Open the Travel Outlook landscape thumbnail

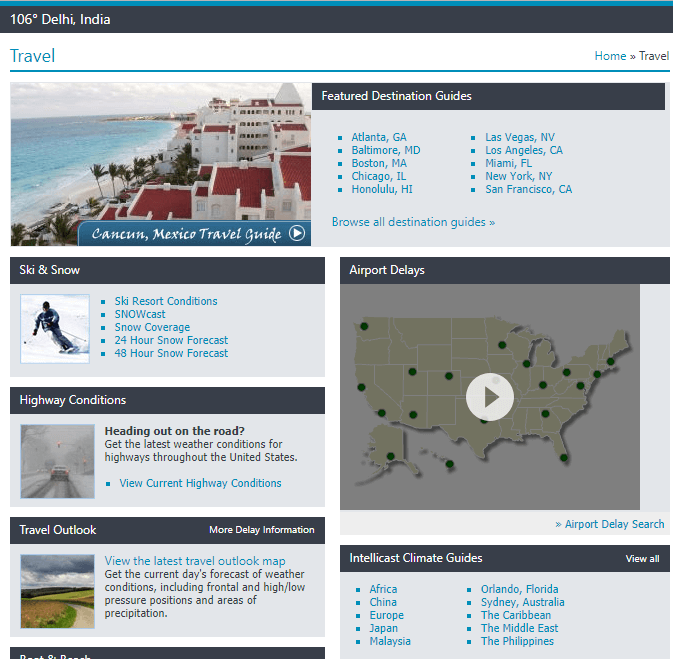58,591
